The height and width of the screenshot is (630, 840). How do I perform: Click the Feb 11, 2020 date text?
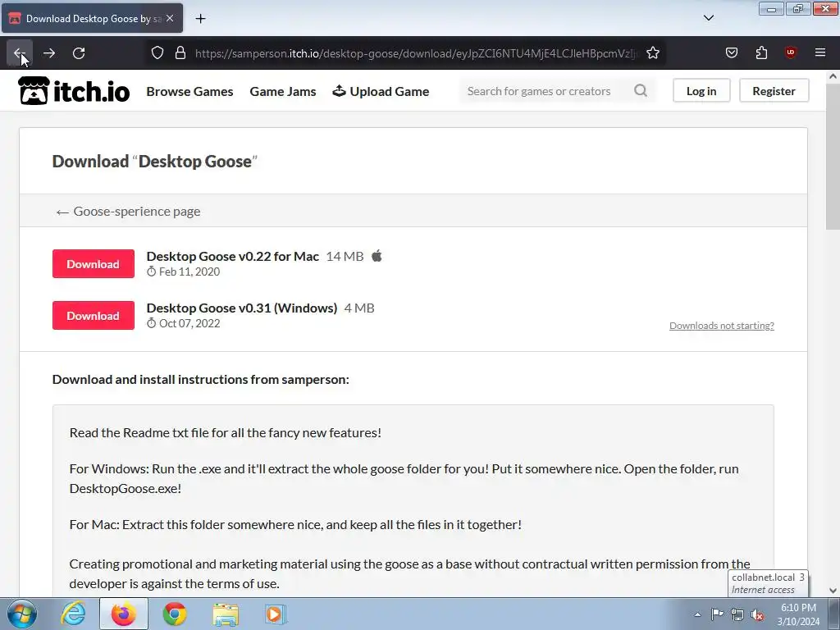click(189, 272)
